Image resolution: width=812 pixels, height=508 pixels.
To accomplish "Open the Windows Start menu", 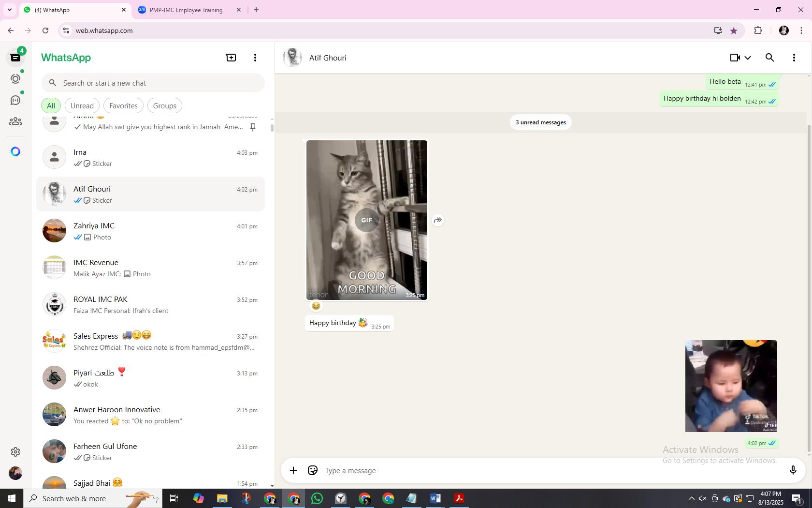I will click(12, 498).
